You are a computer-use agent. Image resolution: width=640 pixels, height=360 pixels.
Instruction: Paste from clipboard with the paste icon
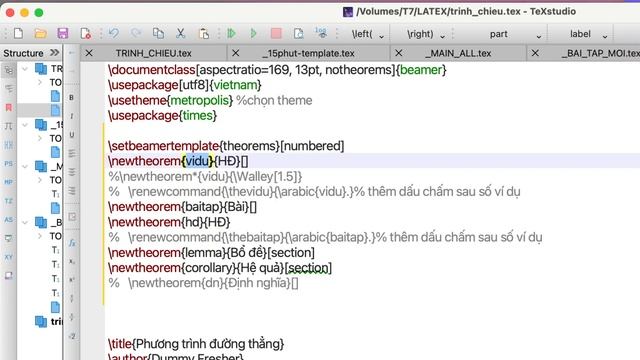point(203,33)
